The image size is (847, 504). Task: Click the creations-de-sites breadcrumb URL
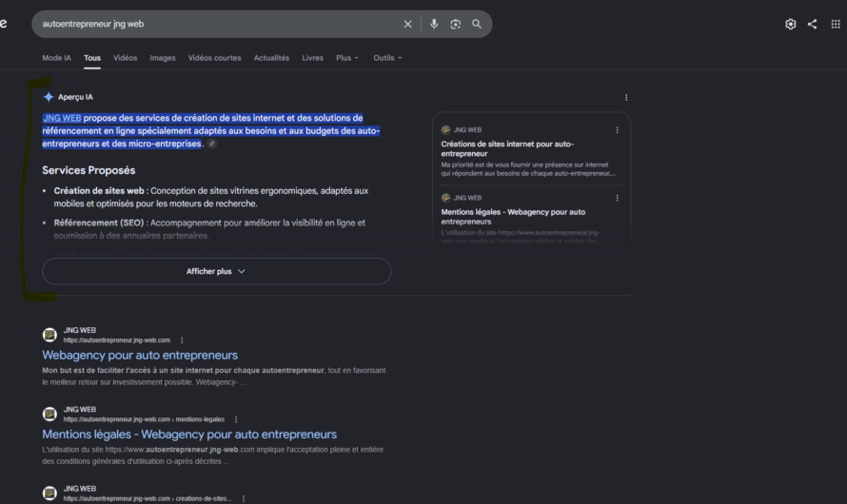pos(148,498)
